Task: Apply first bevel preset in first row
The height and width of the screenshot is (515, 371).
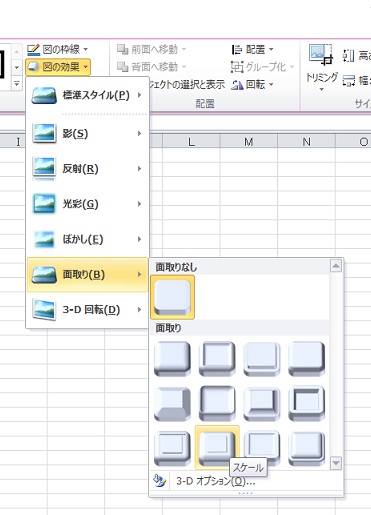Action: (172, 358)
